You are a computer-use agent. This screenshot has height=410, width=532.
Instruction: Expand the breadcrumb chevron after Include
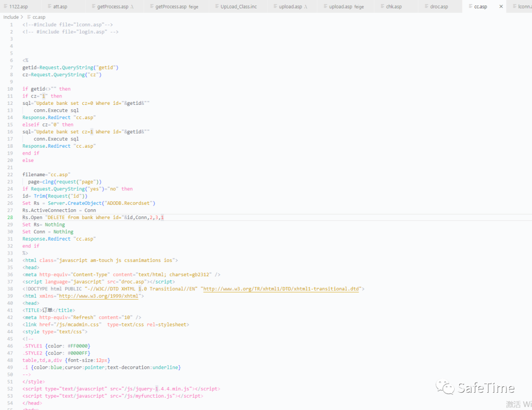22,17
